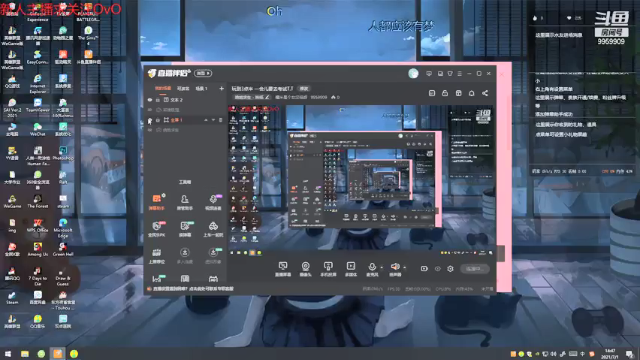
Task: Open the 弹幕助手 tool in toolbox
Action: [x=157, y=202]
